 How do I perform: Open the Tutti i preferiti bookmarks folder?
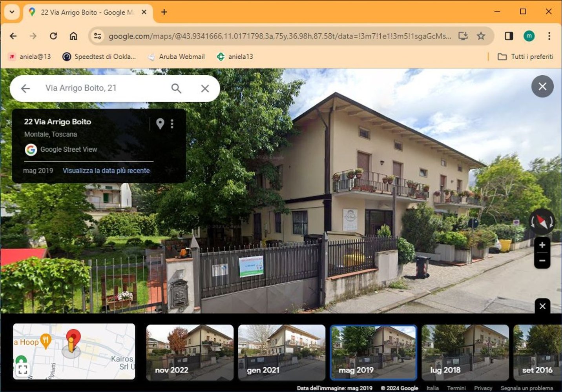tap(525, 56)
